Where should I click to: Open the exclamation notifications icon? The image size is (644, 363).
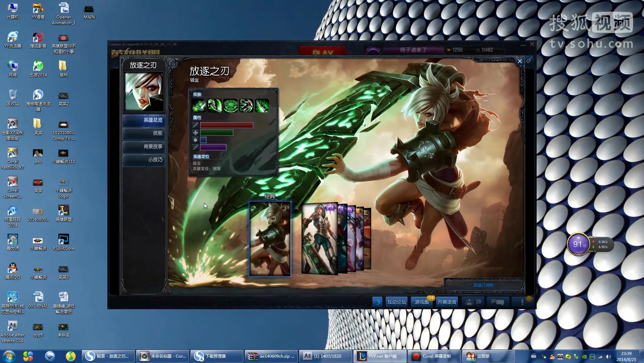pyautogui.click(x=522, y=302)
